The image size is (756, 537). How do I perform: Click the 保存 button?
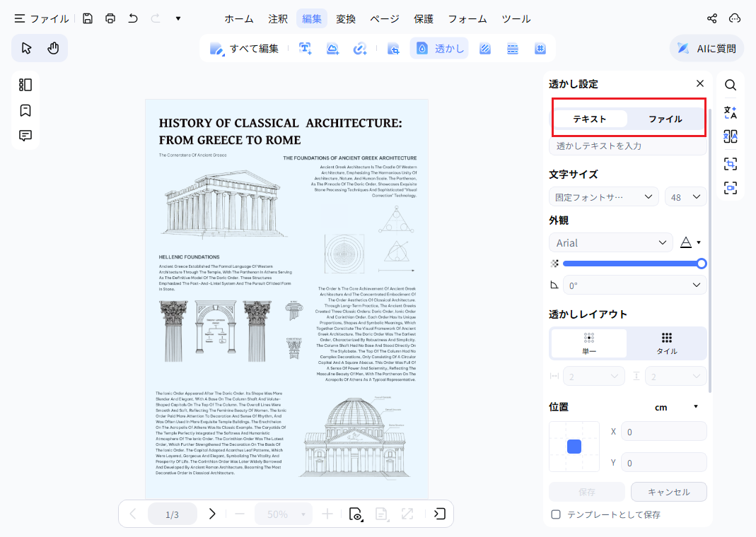[x=587, y=492]
